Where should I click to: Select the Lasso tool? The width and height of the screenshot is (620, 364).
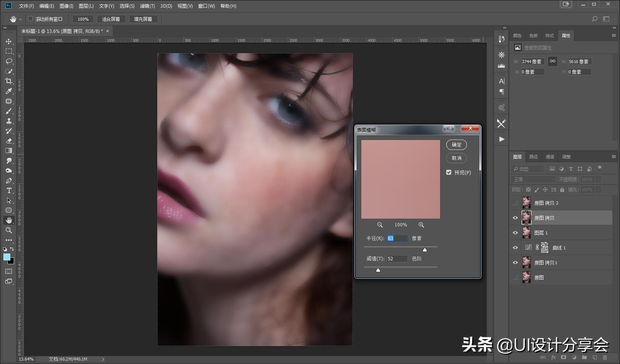tap(9, 61)
